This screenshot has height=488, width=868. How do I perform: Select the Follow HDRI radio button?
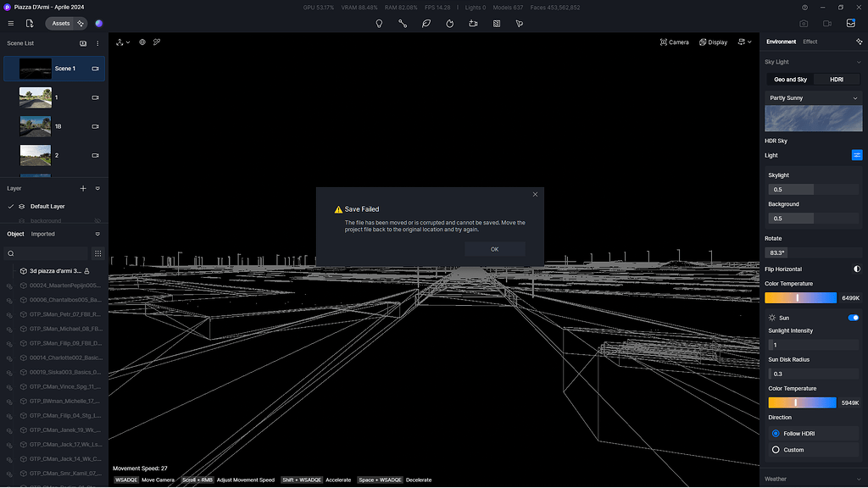click(776, 433)
